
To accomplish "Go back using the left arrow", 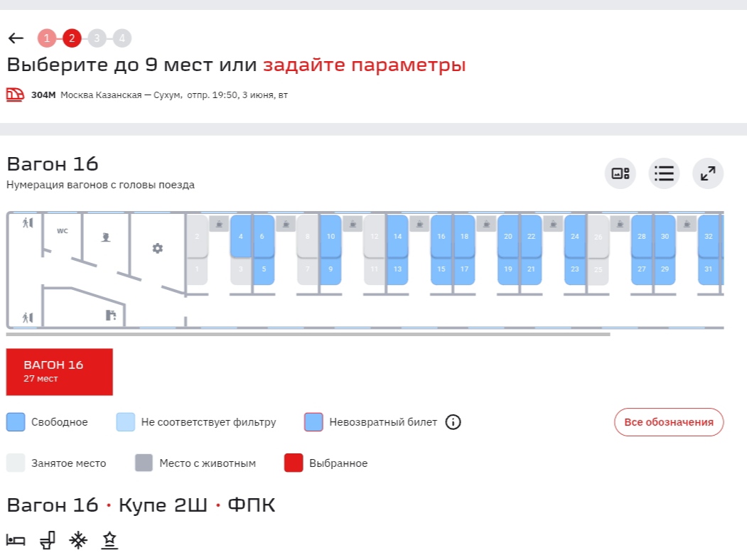I will (16, 38).
